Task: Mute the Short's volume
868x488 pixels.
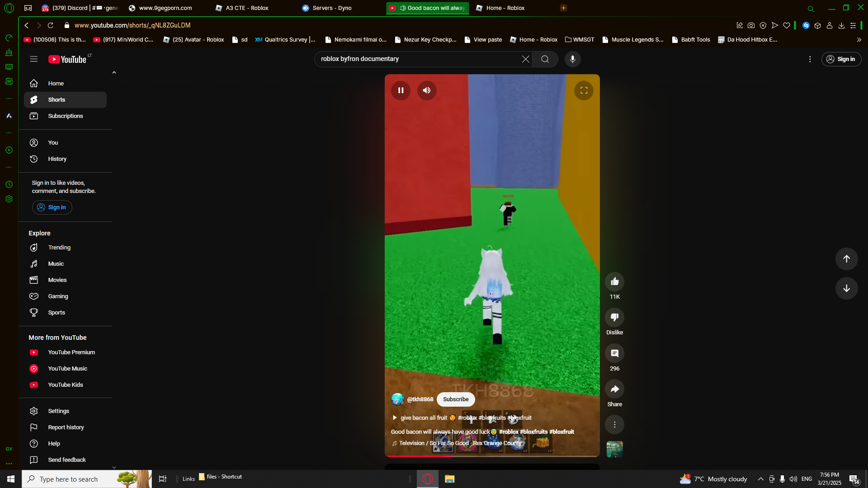Action: click(426, 90)
